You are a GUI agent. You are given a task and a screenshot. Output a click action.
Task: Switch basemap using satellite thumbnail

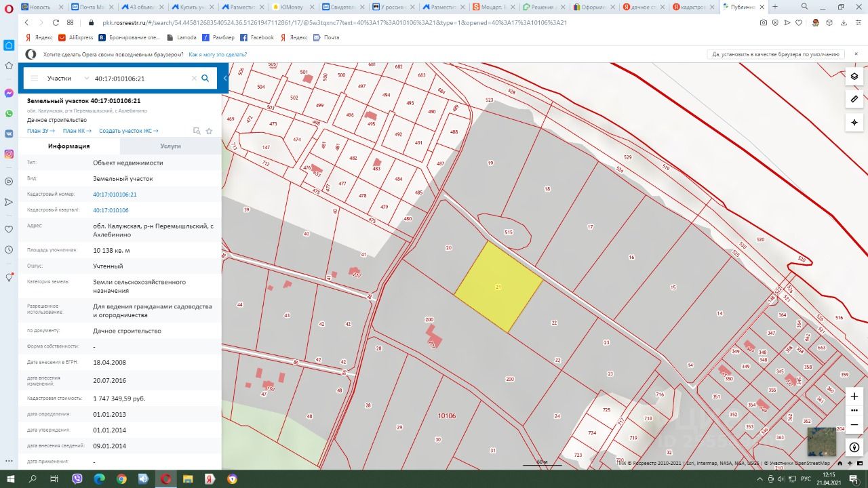821,441
